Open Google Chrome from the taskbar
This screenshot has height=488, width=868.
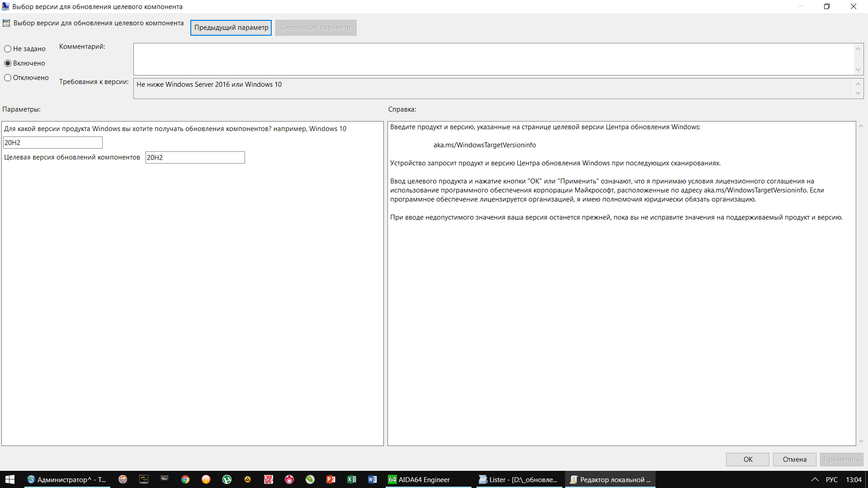coord(185,479)
